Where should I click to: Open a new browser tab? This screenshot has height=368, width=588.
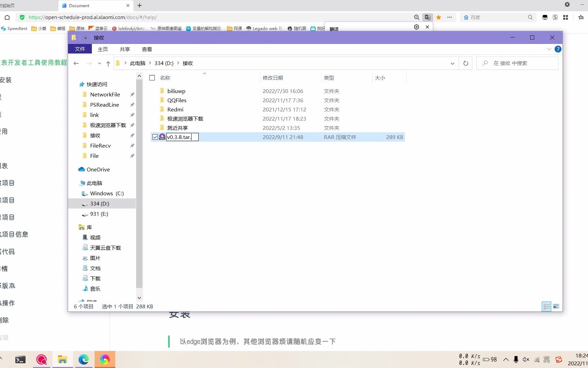(x=140, y=5)
